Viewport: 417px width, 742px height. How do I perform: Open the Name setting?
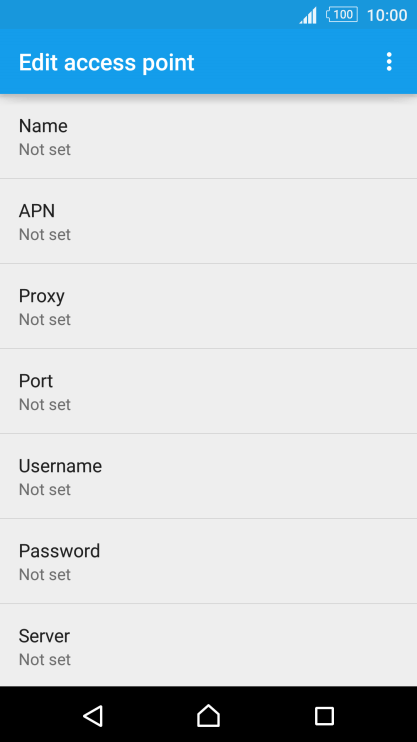[208, 136]
